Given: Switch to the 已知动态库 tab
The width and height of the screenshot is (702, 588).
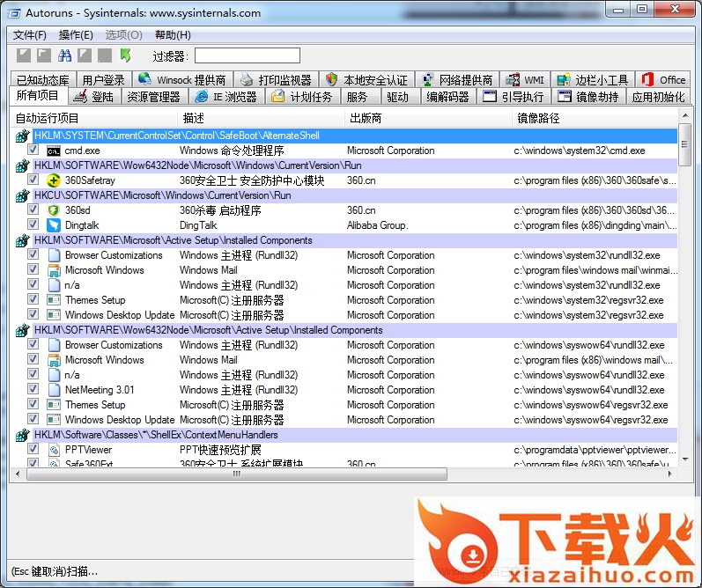Looking at the screenshot, I should pos(43,79).
